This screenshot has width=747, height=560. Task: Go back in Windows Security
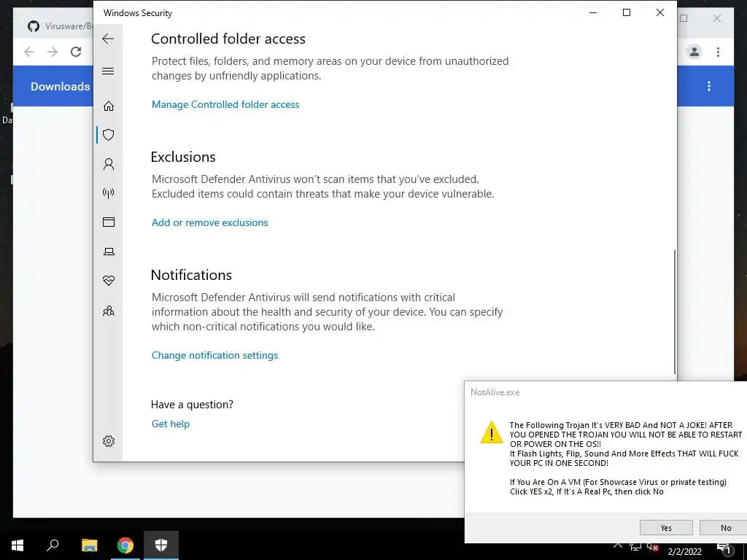108,39
